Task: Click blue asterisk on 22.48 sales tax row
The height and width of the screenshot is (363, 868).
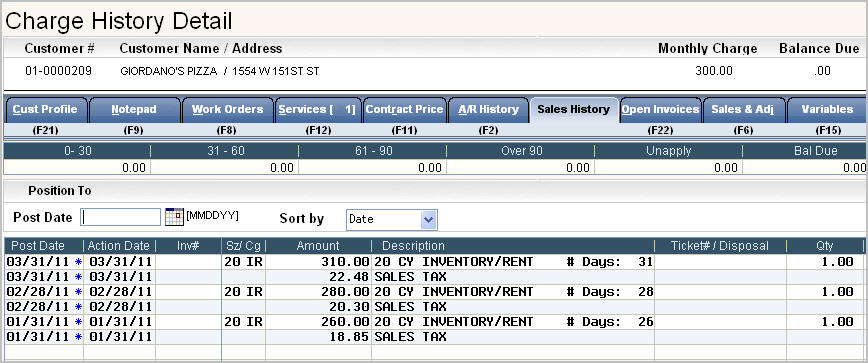Action: pos(79,277)
